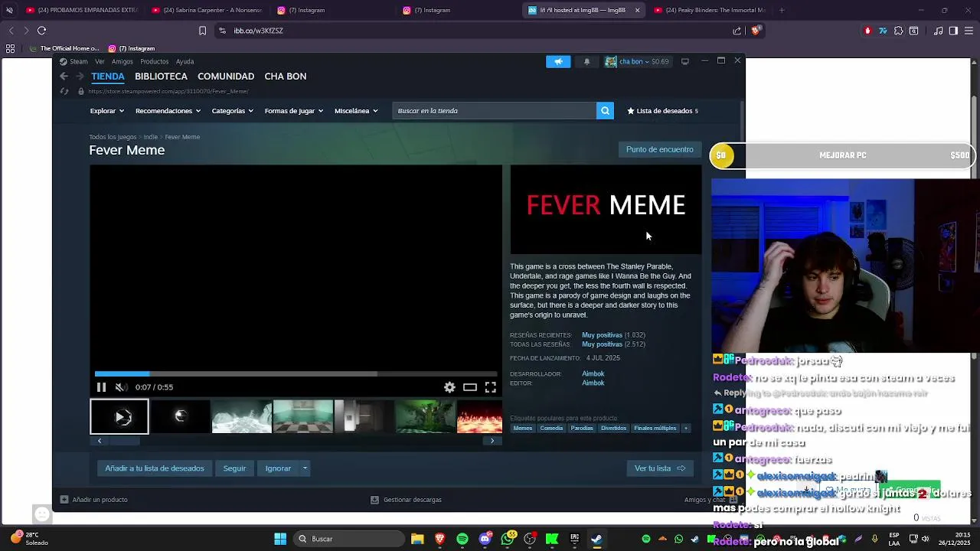
Task: Unmute the trailer volume speaker icon
Action: pyautogui.click(x=120, y=387)
